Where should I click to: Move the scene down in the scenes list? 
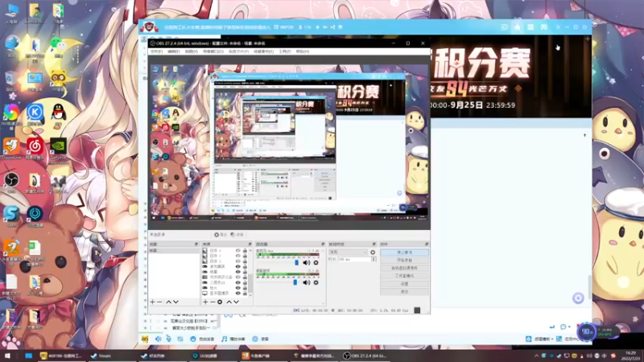(x=175, y=302)
